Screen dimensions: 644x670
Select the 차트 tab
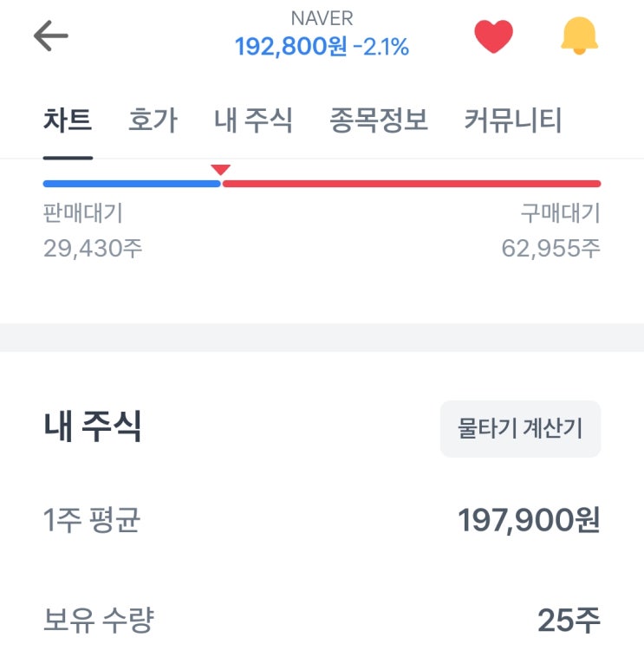(68, 120)
